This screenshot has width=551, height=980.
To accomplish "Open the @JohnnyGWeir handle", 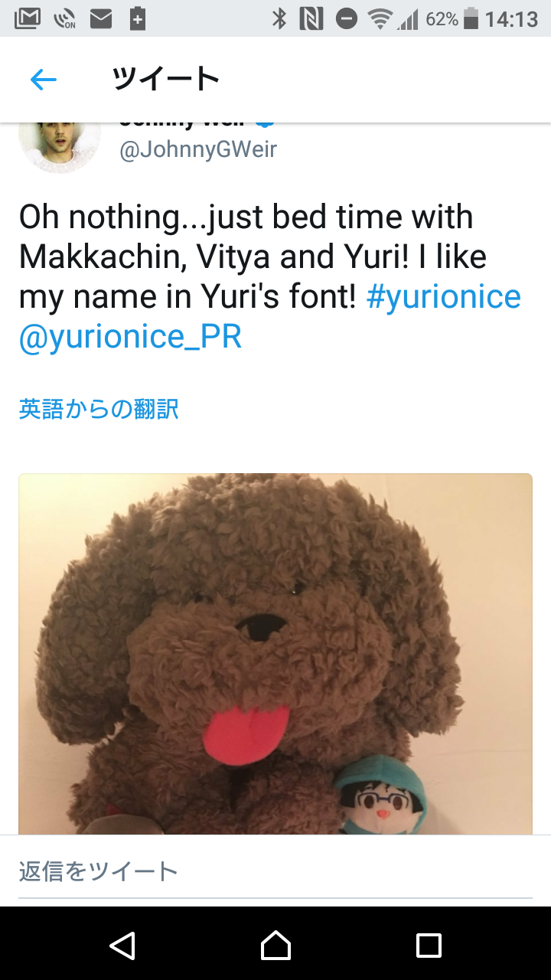I will coord(198,149).
